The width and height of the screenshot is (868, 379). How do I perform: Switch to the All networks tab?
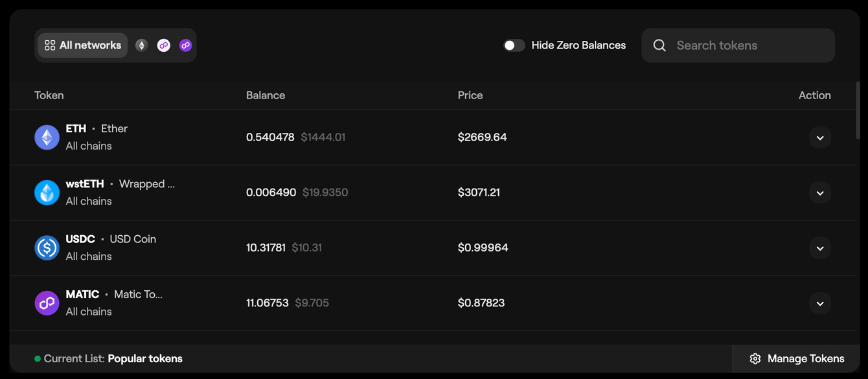[x=83, y=45]
